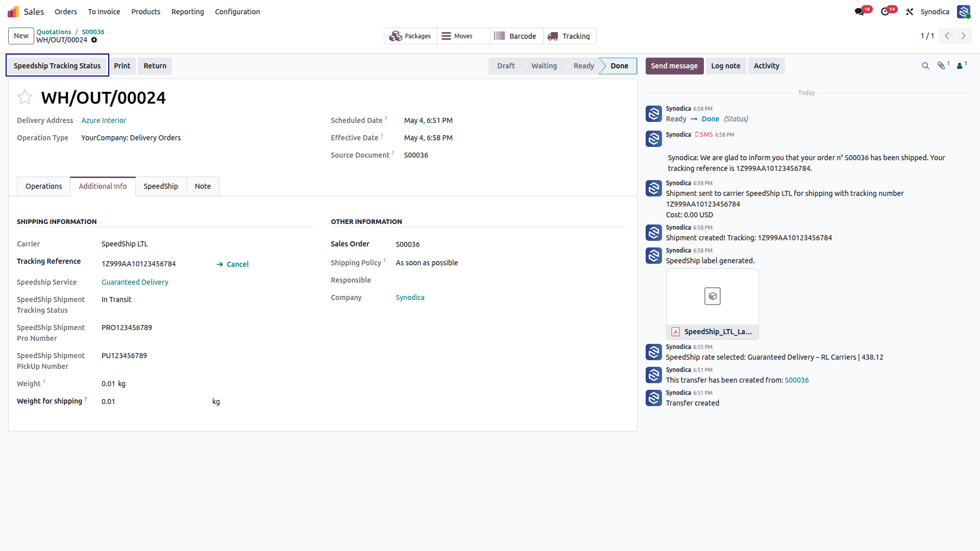The height and width of the screenshot is (551, 980).
Task: Select the Done status stage
Action: click(619, 66)
